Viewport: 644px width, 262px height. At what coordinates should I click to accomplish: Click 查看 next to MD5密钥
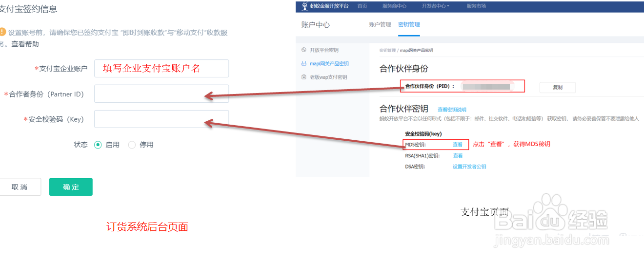click(x=458, y=145)
